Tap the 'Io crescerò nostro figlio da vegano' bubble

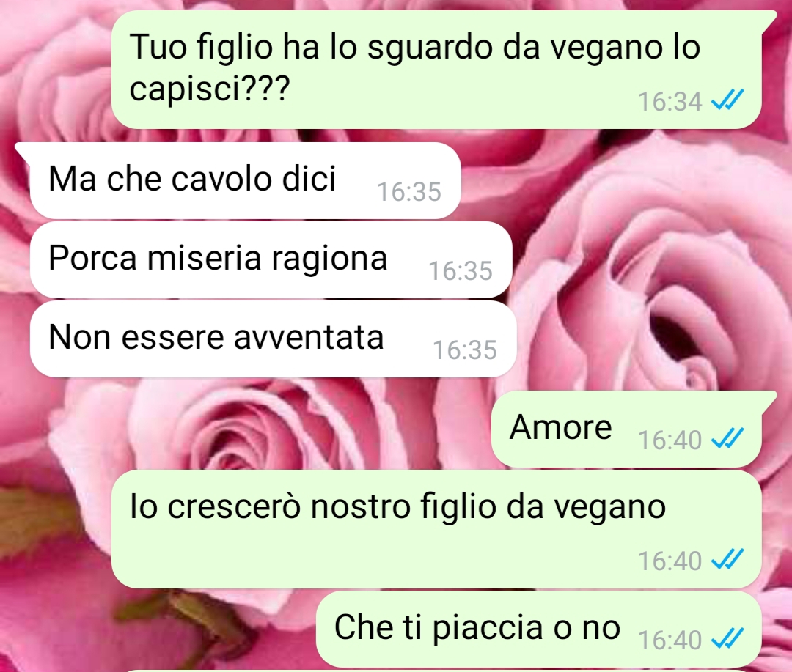[436, 529]
